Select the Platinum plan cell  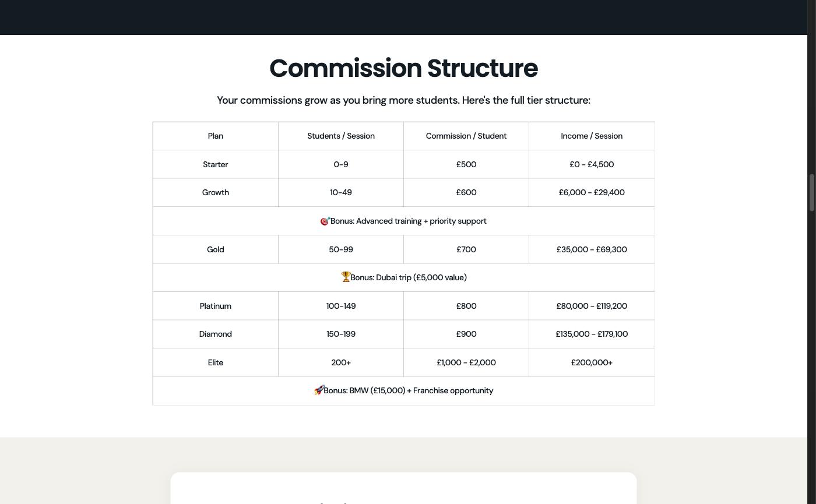(x=216, y=306)
